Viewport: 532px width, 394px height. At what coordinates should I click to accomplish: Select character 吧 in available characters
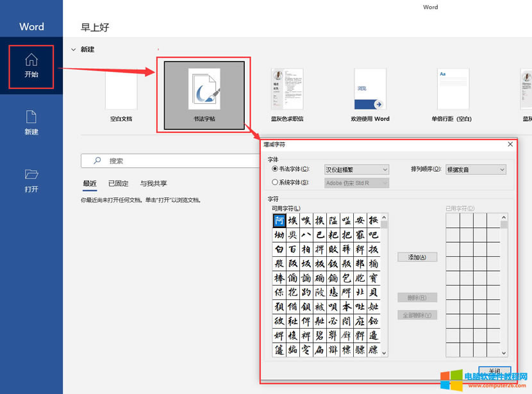click(x=373, y=234)
